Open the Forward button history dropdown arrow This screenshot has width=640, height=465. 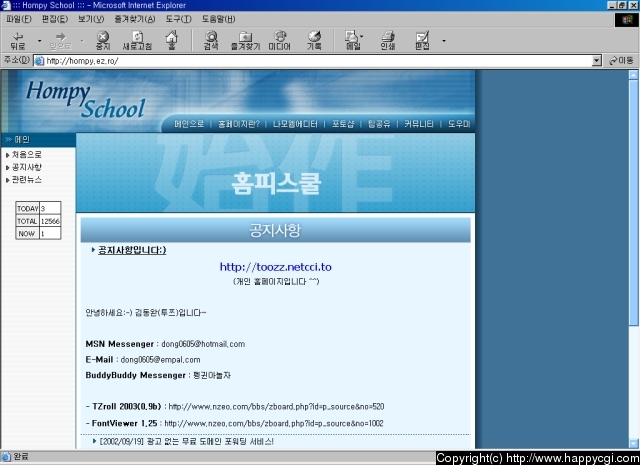pyautogui.click(x=82, y=40)
